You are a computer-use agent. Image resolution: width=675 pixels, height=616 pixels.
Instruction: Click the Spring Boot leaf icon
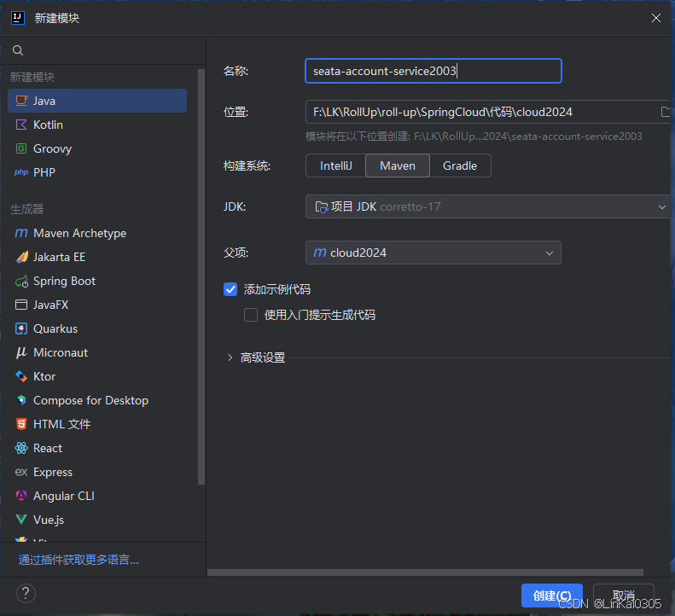tap(21, 281)
